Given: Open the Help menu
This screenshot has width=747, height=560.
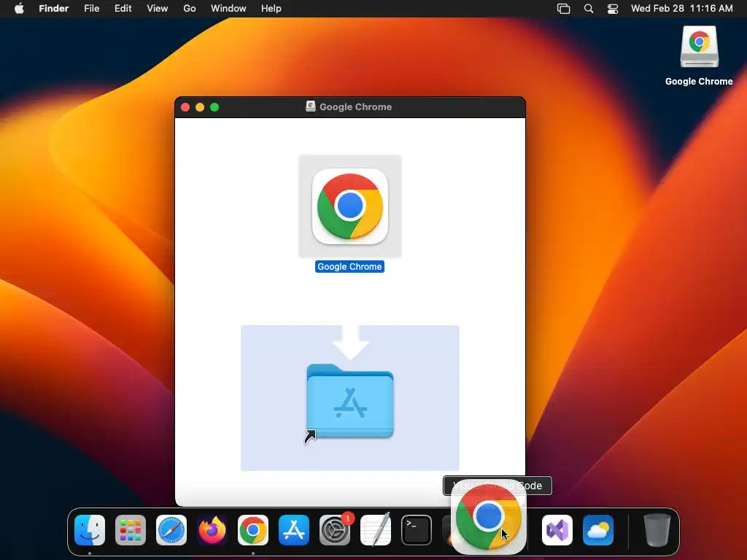Looking at the screenshot, I should 271,9.
